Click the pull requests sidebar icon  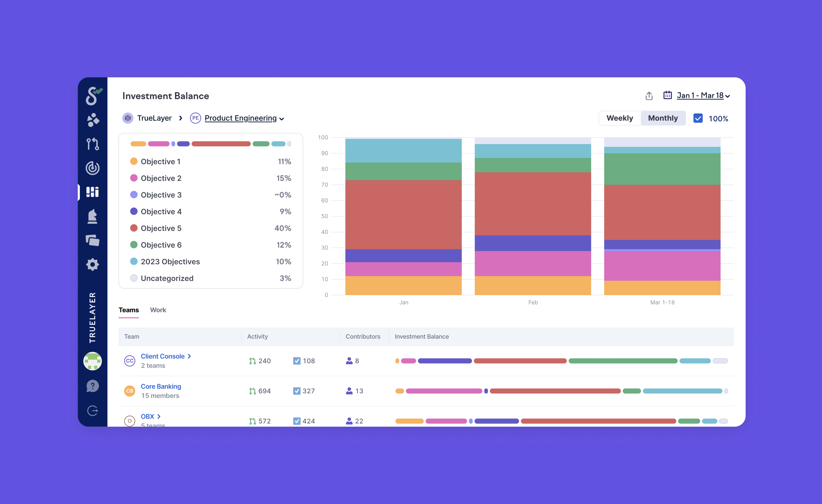coord(92,144)
